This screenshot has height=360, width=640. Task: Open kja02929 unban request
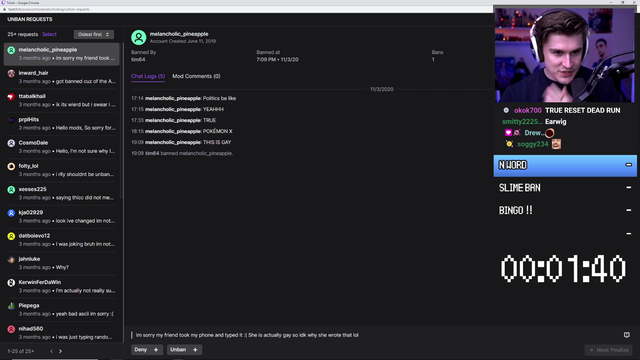click(x=62, y=217)
